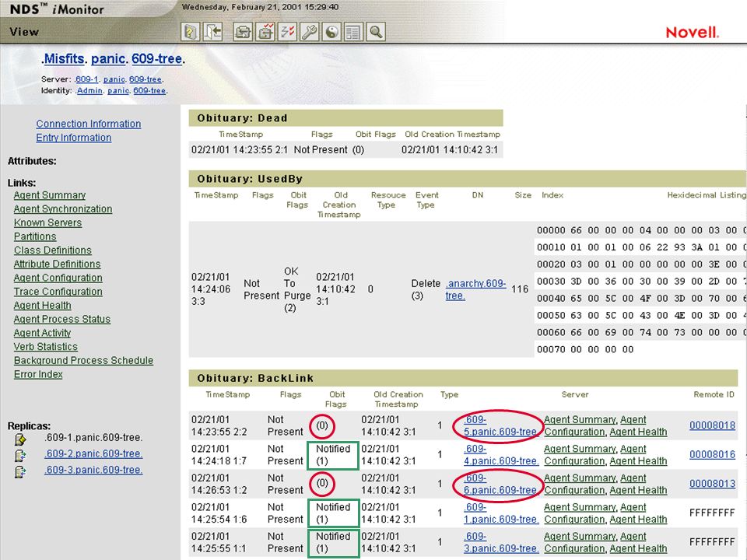The image size is (747, 560).
Task: Click timestamp 02/21/01 14:24:06 in UsedBy
Action: (211, 289)
